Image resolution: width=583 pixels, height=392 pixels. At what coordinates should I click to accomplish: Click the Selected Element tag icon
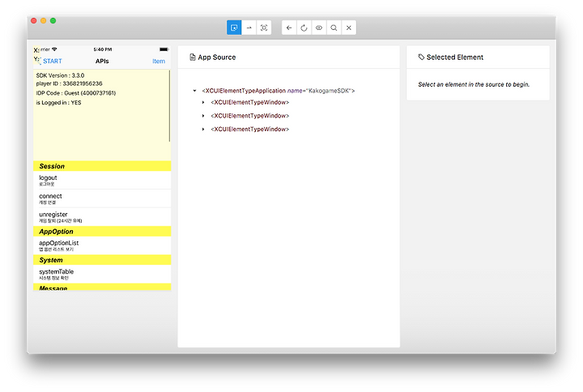tap(421, 57)
